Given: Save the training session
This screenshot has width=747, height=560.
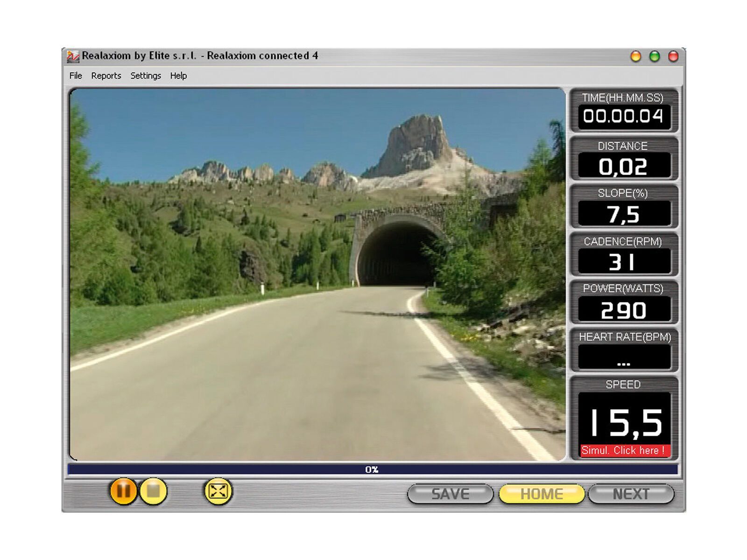Looking at the screenshot, I should tap(450, 494).
